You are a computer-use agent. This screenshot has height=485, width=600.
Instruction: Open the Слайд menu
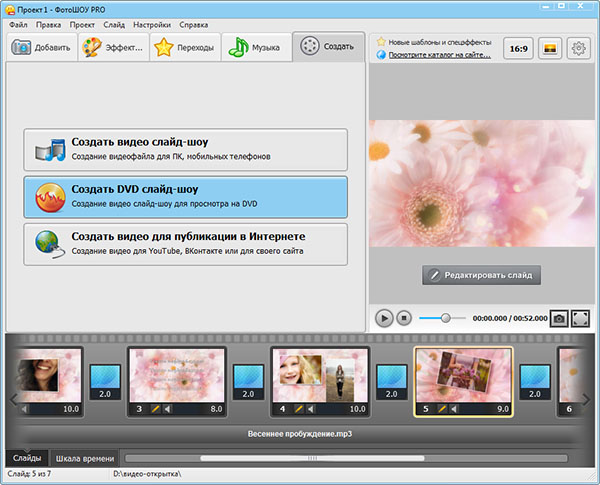click(114, 24)
